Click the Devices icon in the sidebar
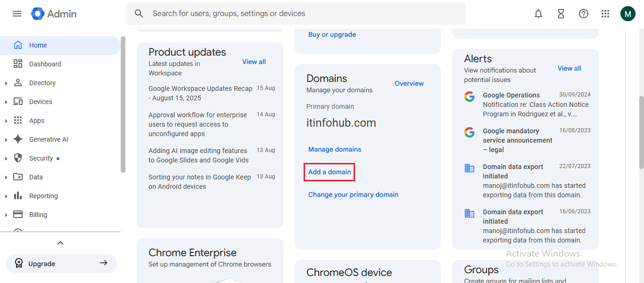The image size is (644, 283). (x=18, y=102)
